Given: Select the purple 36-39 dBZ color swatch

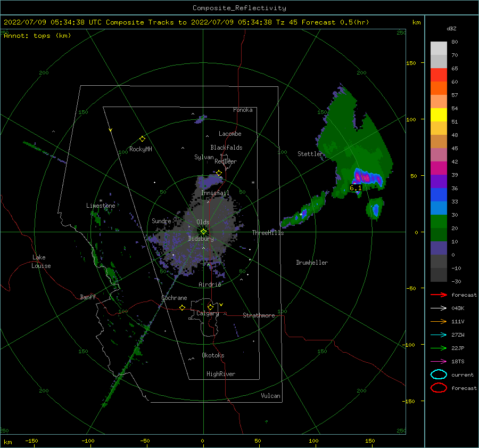Looking at the screenshot, I should (439, 182).
